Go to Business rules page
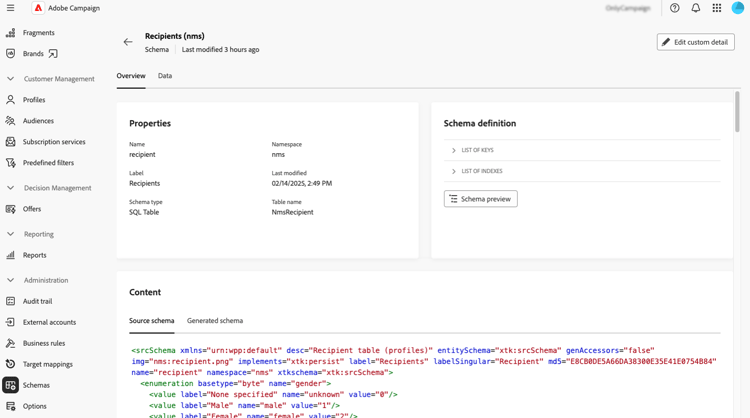 tap(44, 343)
